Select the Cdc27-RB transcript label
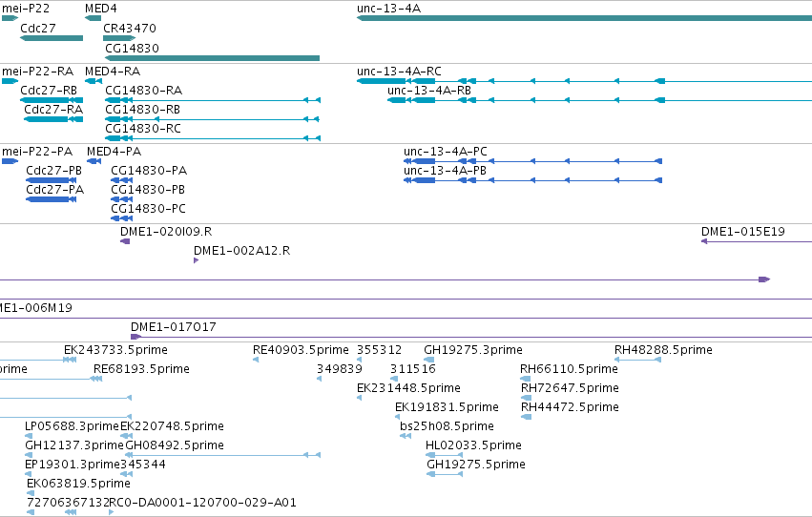This screenshot has height=517, width=812. [x=49, y=90]
